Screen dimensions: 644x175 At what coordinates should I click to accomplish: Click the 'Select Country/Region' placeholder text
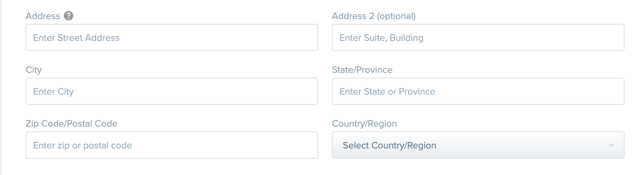390,145
